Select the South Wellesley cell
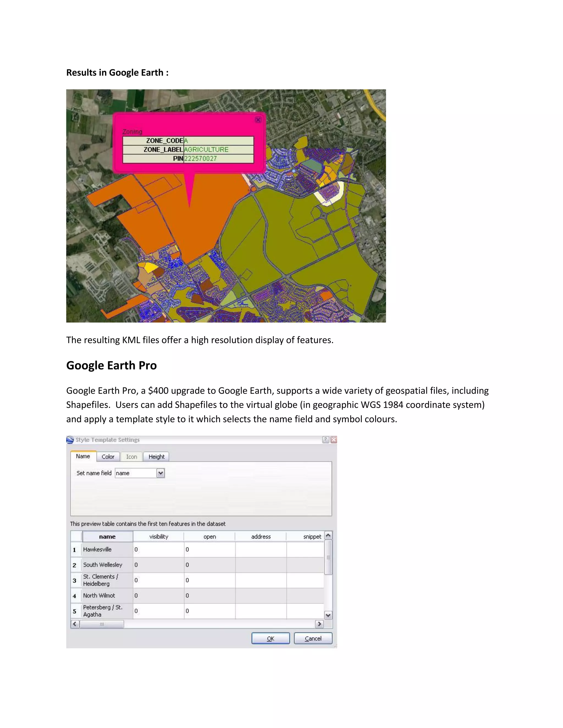This screenshot has width=563, height=728. [x=107, y=565]
